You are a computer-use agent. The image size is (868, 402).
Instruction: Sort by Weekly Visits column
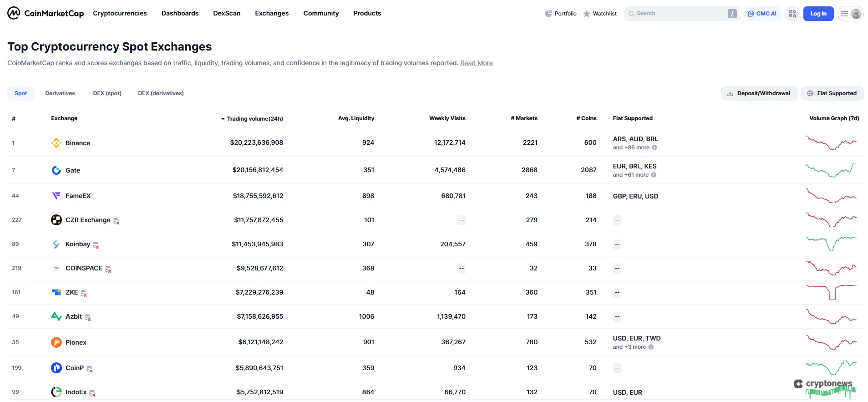click(447, 118)
